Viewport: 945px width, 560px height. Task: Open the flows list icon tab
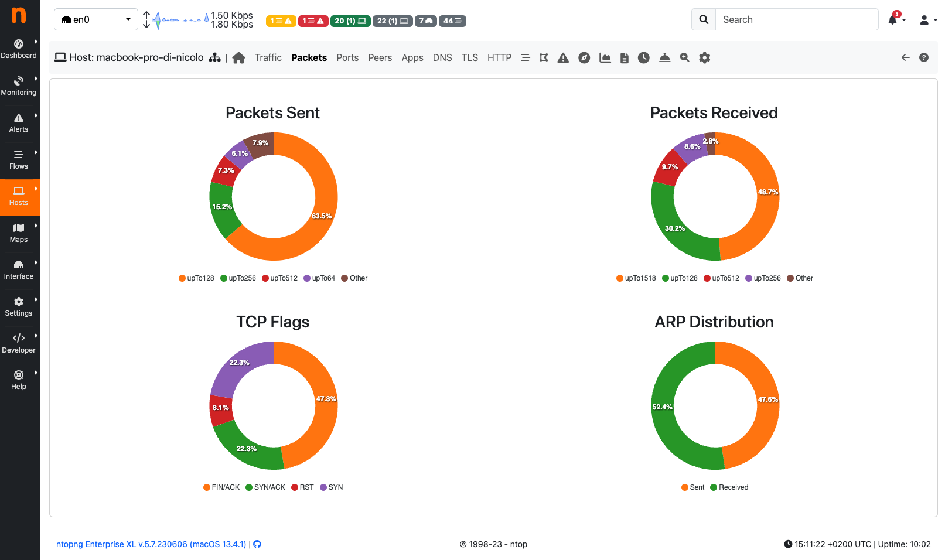coord(526,57)
